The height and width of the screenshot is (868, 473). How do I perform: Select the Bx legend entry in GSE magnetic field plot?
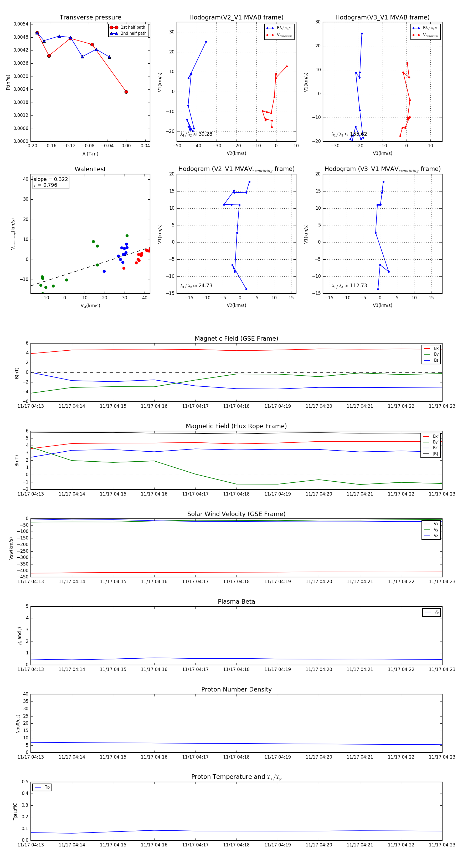(431, 349)
